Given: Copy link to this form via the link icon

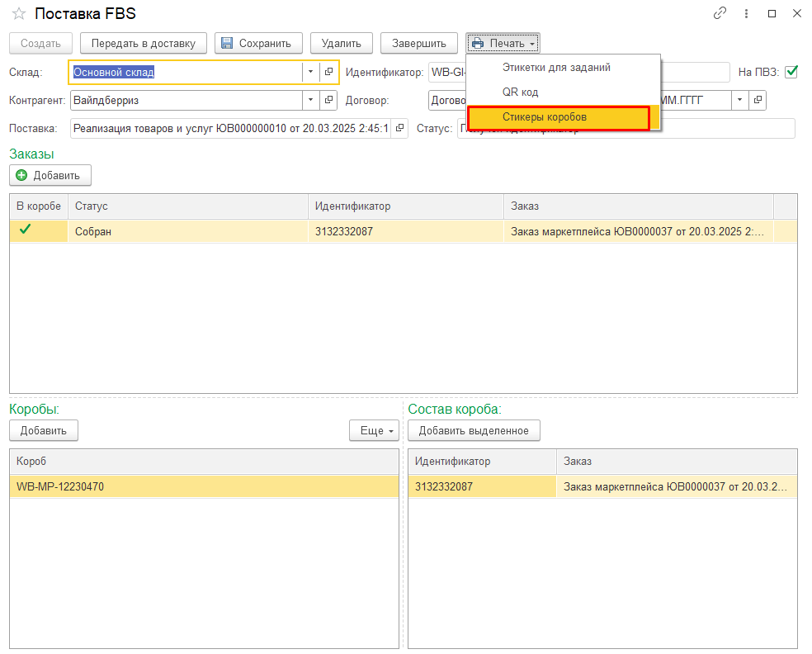Looking at the screenshot, I should point(720,13).
